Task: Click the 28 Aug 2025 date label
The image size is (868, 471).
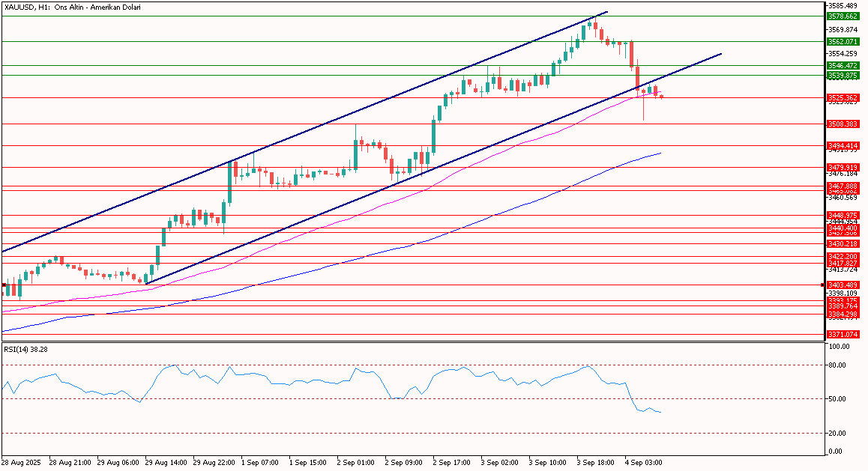Action: click(21, 462)
